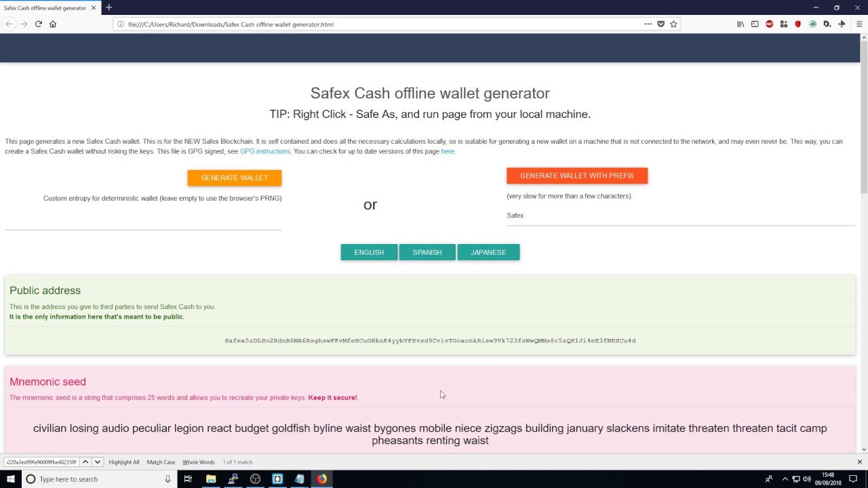Open the Windows Start menu

pos(10,479)
